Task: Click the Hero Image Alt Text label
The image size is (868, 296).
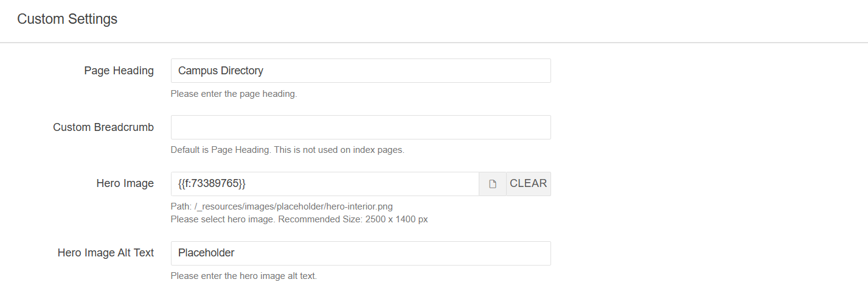Action: pos(106,253)
